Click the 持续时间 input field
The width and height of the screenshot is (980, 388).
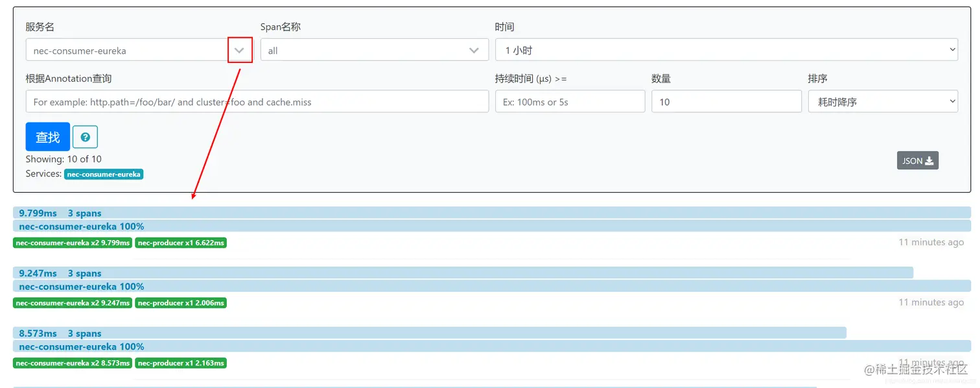click(570, 101)
